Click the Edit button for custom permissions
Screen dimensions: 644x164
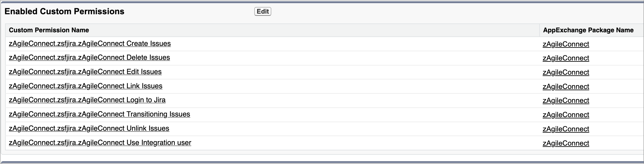point(262,11)
